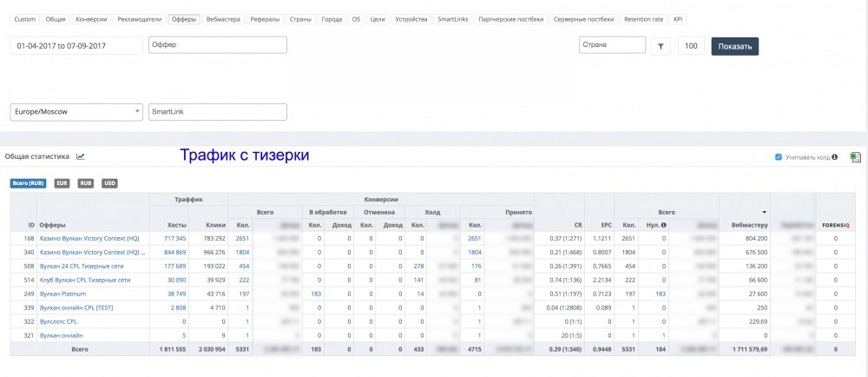Open the KPI tab

point(678,19)
